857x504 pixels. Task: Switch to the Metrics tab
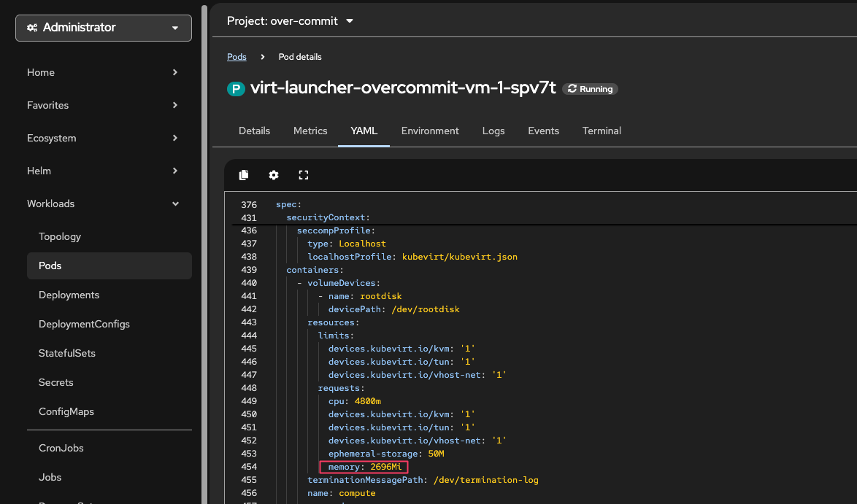310,131
